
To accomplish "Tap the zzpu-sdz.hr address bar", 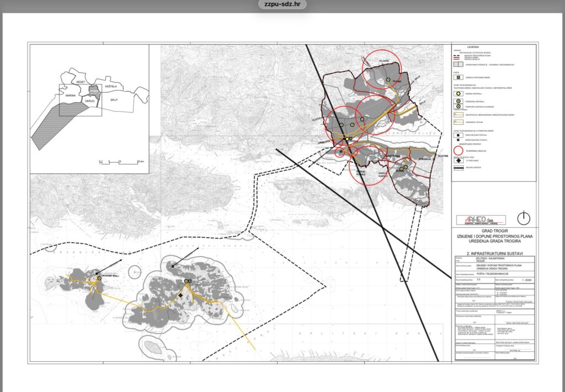I will [282, 6].
